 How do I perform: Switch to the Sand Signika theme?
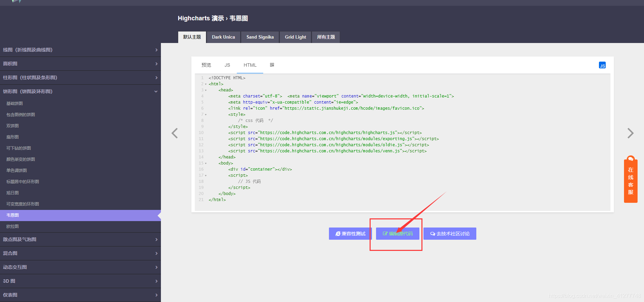click(260, 37)
